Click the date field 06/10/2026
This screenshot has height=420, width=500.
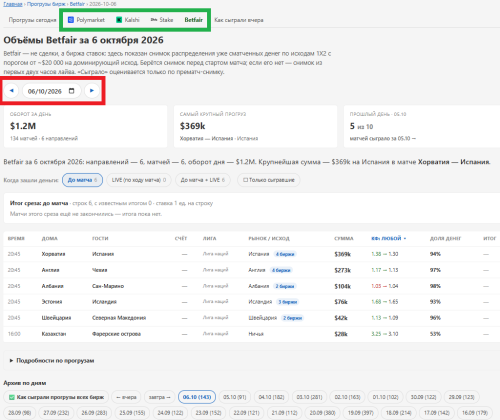click(52, 91)
